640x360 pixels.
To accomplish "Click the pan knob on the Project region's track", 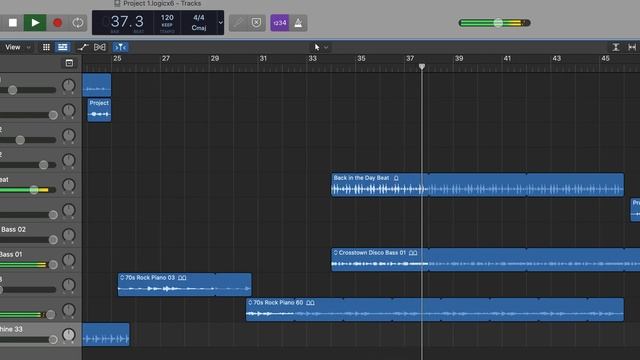I will coord(69,111).
